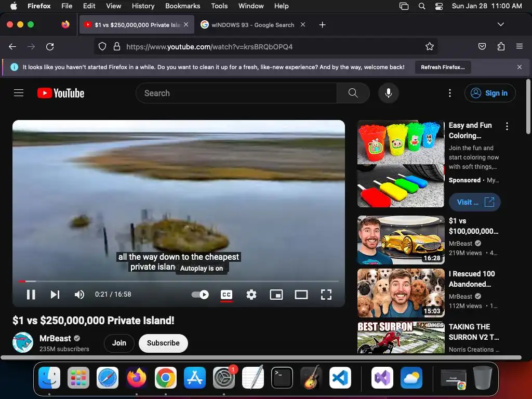532x399 pixels.
Task: Dismiss the Firefox notification bar
Action: pyautogui.click(x=520, y=67)
